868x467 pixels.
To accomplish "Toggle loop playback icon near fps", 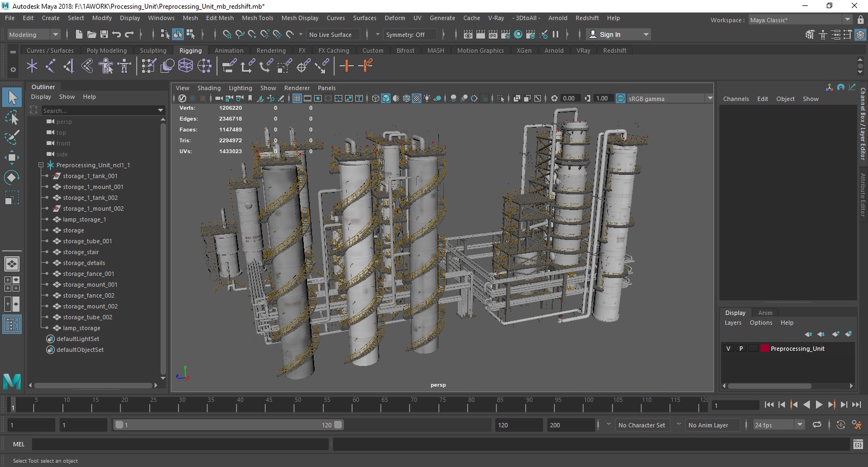I will pos(816,425).
